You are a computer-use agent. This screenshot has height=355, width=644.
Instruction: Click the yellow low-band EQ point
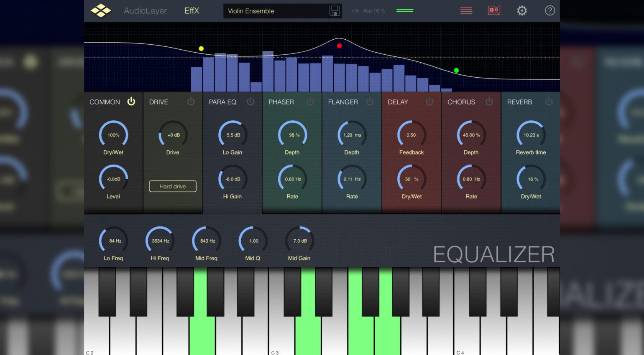[x=201, y=48]
